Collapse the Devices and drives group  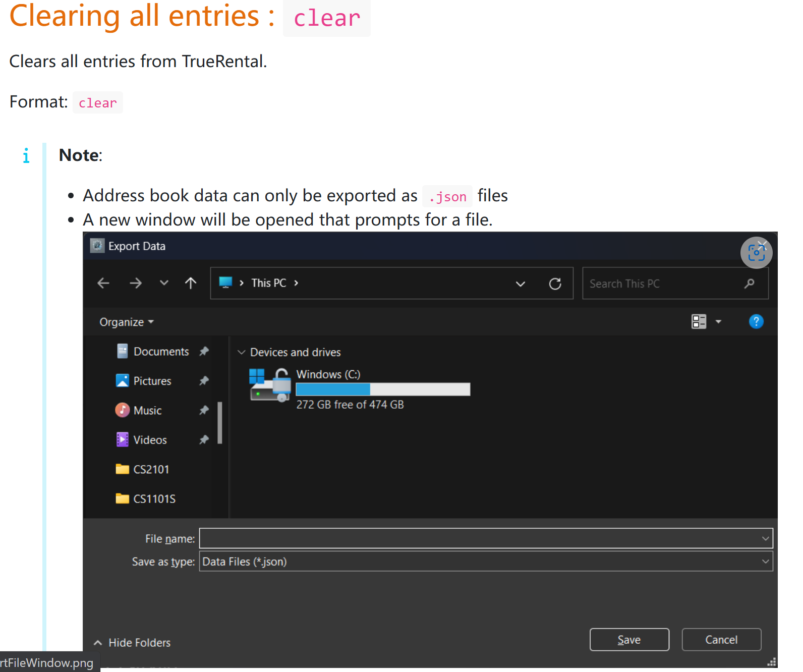coord(242,352)
